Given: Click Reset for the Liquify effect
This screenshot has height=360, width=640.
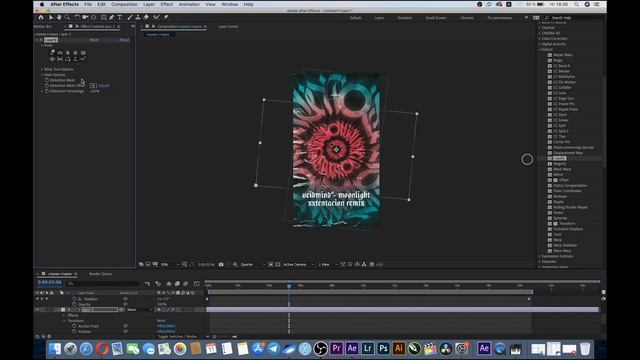Looking at the screenshot, I should (94, 40).
